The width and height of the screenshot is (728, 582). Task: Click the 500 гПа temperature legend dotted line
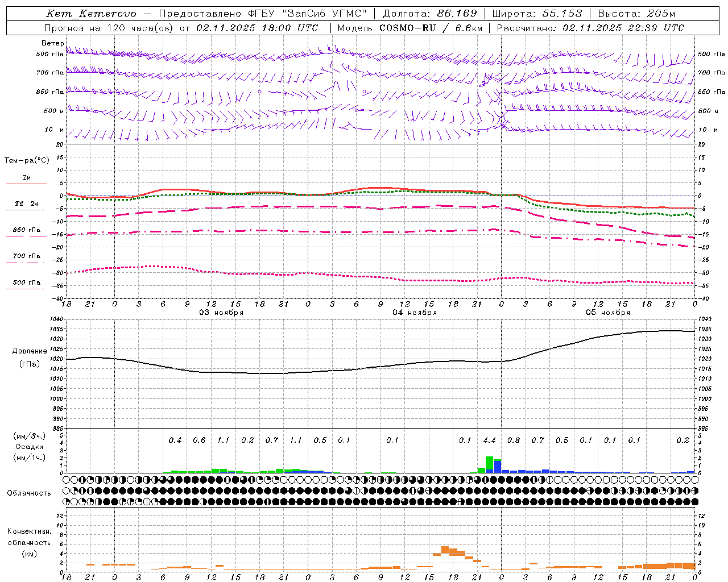[x=25, y=289]
